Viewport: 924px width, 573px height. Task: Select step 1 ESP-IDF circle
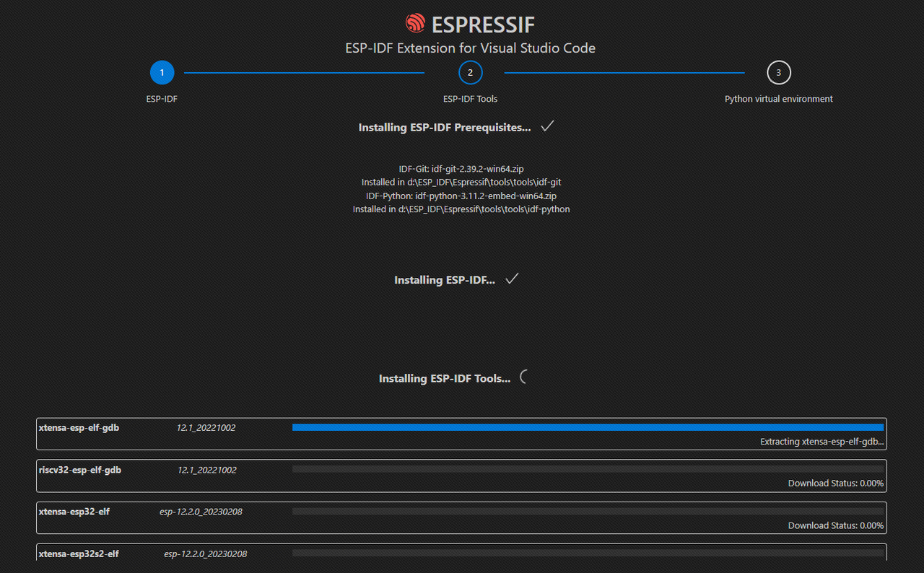pos(162,73)
